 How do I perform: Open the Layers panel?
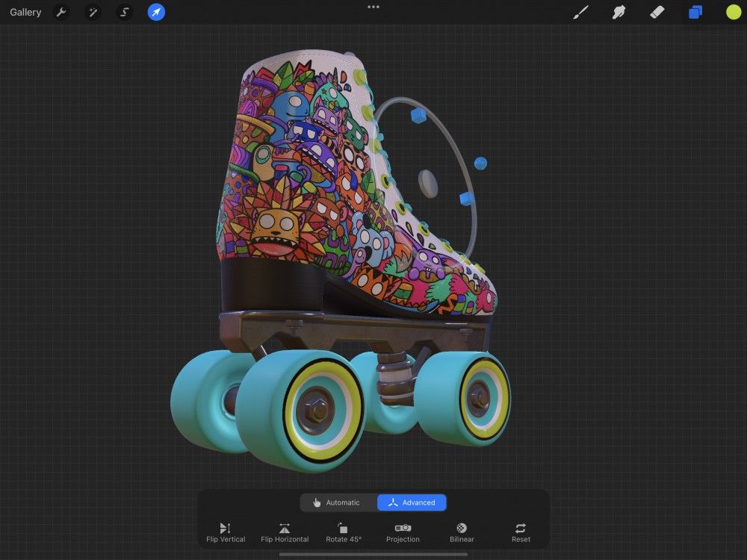click(x=694, y=12)
